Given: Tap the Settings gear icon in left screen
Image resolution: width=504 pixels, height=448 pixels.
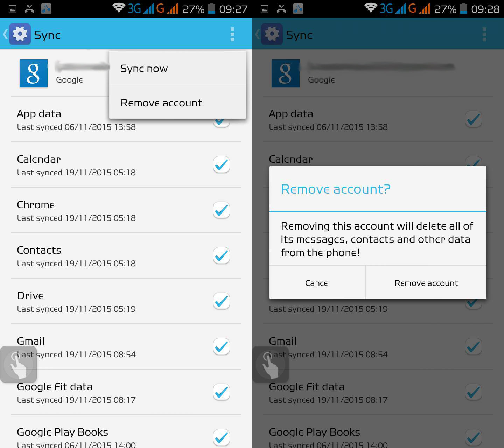Looking at the screenshot, I should tap(20, 34).
